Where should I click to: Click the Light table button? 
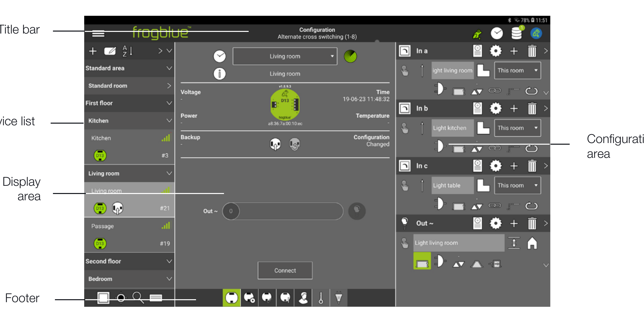pos(453,185)
